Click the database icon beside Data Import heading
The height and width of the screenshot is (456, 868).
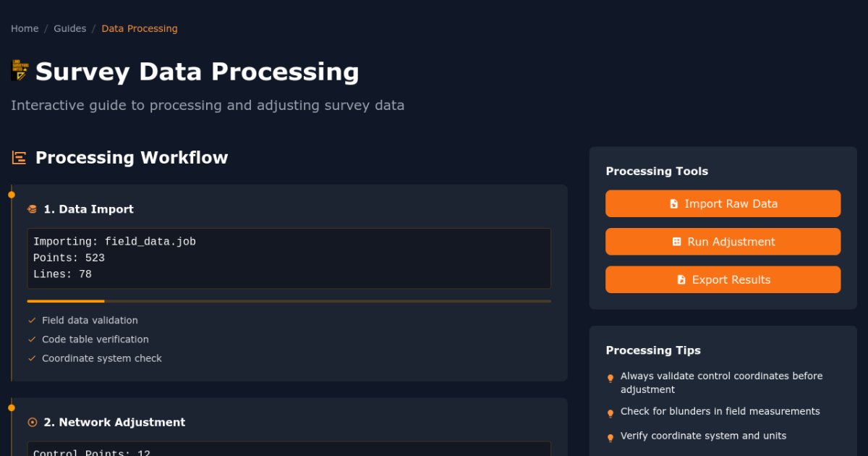click(x=32, y=208)
